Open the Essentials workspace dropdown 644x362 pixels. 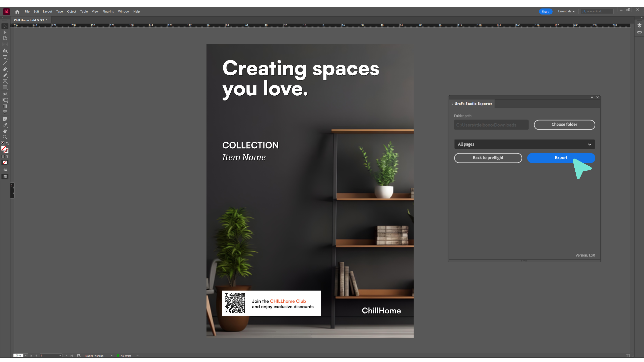click(567, 12)
